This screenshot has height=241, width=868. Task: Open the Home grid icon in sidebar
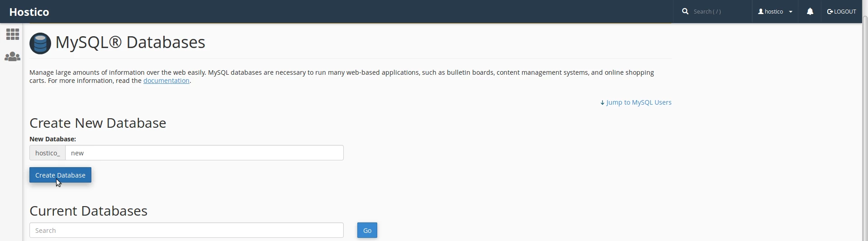click(13, 34)
